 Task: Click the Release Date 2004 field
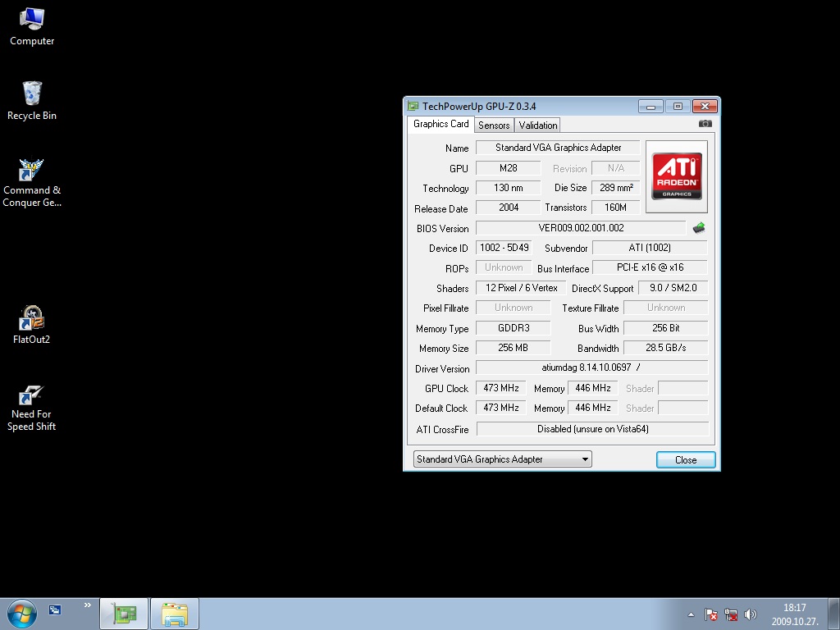click(x=509, y=208)
